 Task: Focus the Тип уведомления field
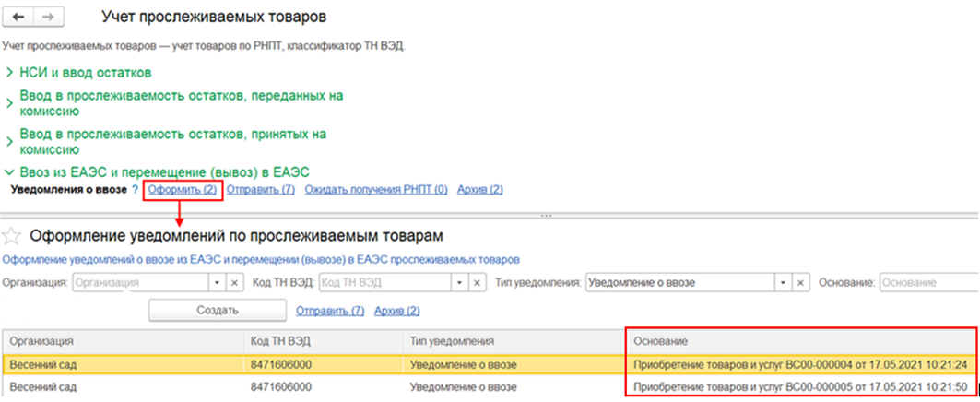[681, 282]
